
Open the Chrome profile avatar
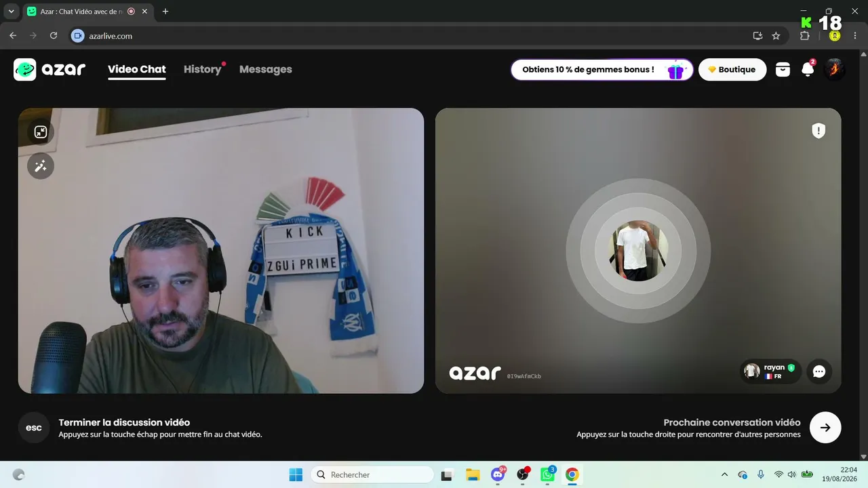pyautogui.click(x=835, y=36)
